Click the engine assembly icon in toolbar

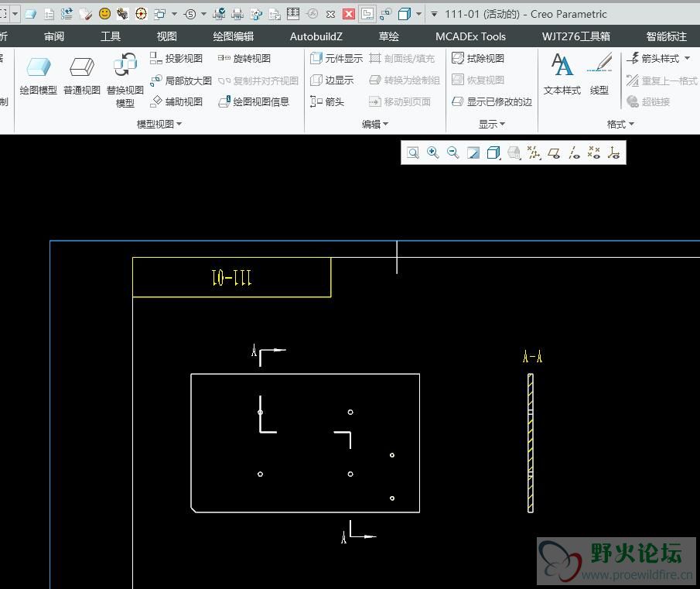coord(122,14)
